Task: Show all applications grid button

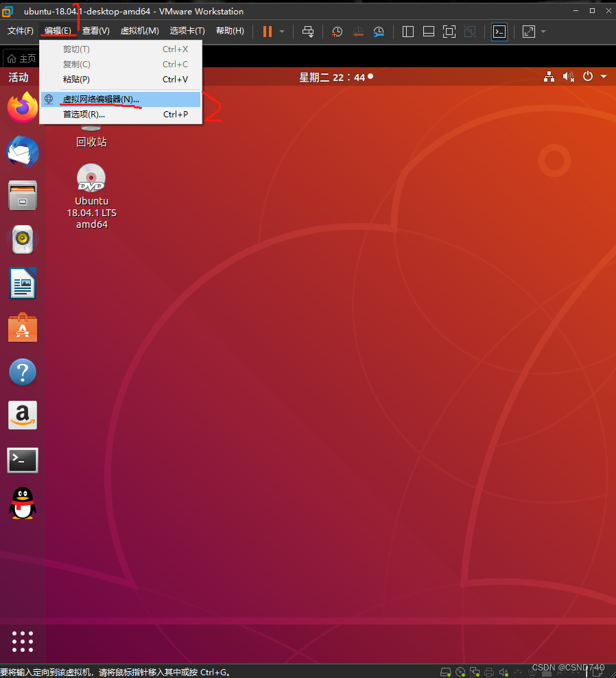Action: pyautogui.click(x=23, y=642)
